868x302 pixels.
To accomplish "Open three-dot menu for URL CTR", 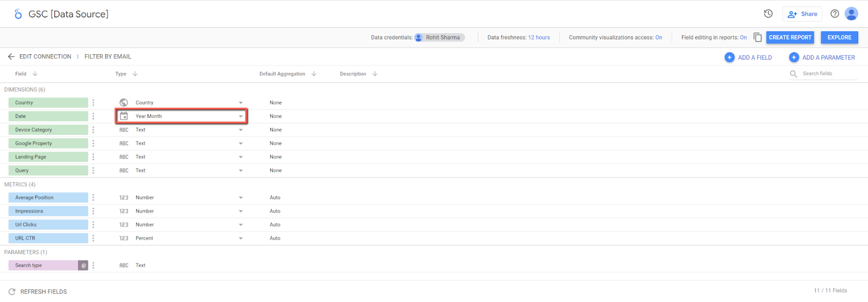I will pyautogui.click(x=93, y=238).
